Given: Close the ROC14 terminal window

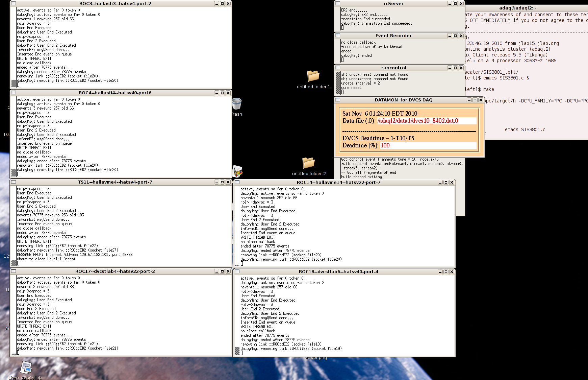Looking at the screenshot, I should [452, 182].
